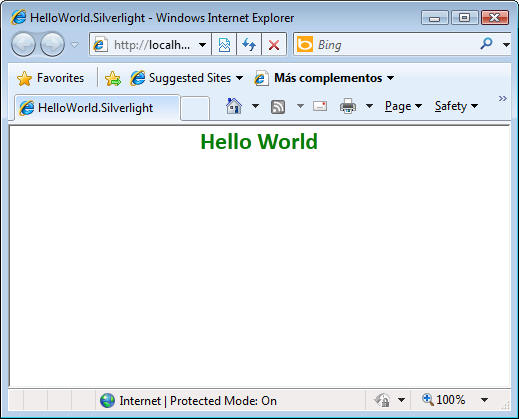Click the Internet zone globe icon
Viewport: 519px width, 419px height.
[107, 400]
